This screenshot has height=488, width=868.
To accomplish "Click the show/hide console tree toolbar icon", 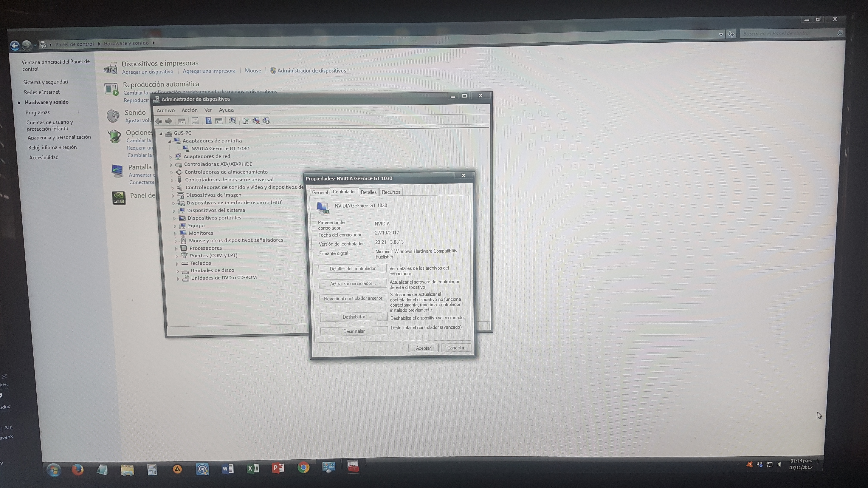I will [182, 121].
